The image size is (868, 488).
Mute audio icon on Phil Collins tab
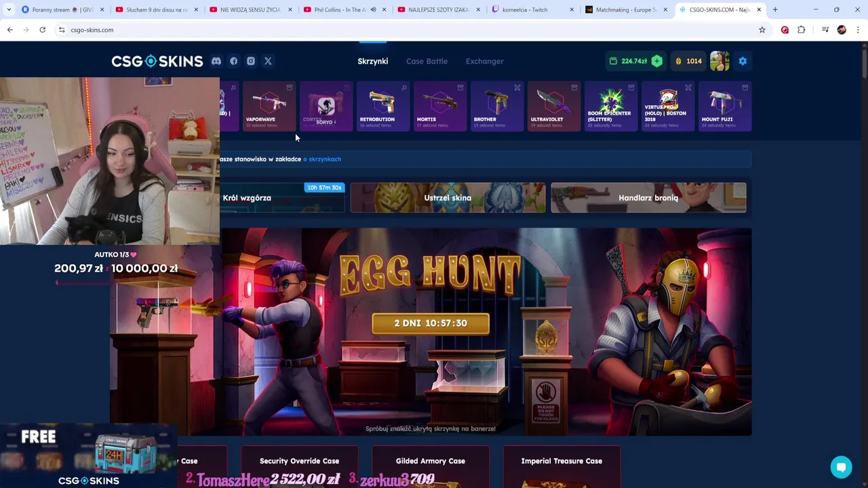point(373,9)
